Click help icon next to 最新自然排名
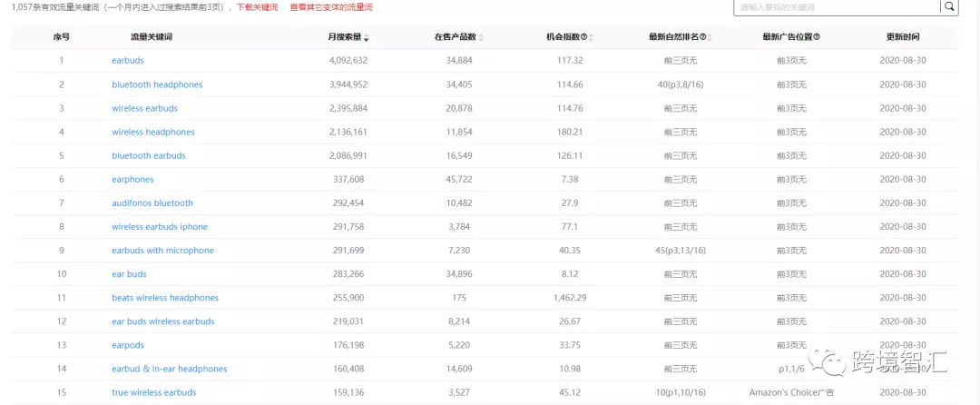 coord(703,37)
